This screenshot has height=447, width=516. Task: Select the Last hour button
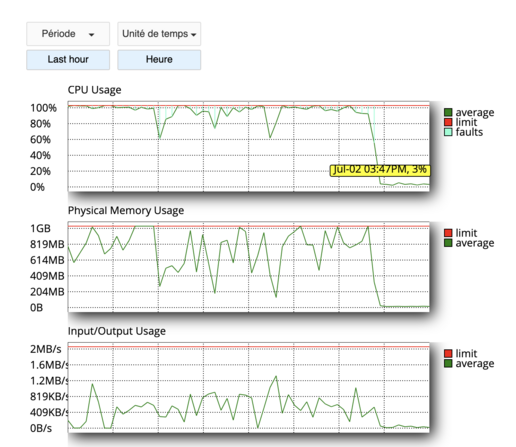(68, 60)
